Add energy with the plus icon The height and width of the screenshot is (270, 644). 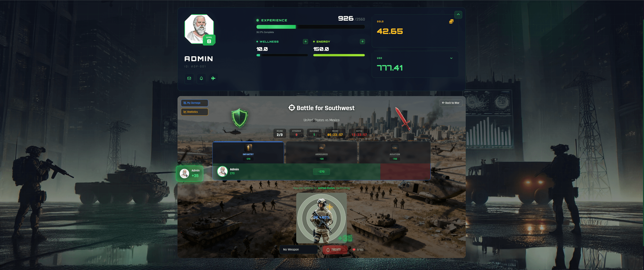tap(362, 42)
